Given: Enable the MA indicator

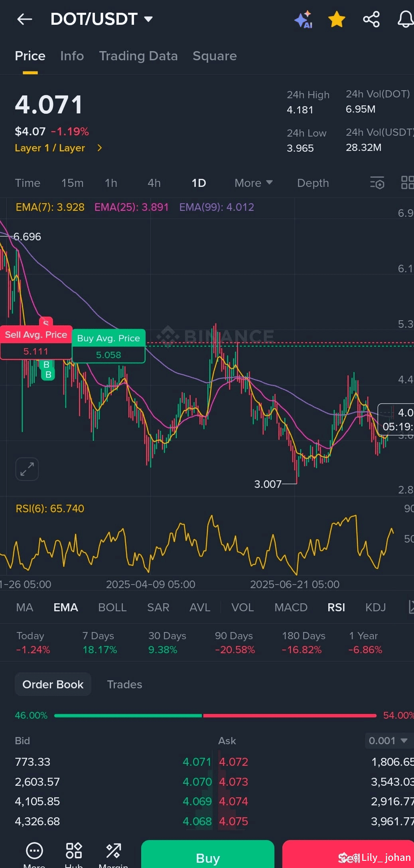Looking at the screenshot, I should (24, 607).
